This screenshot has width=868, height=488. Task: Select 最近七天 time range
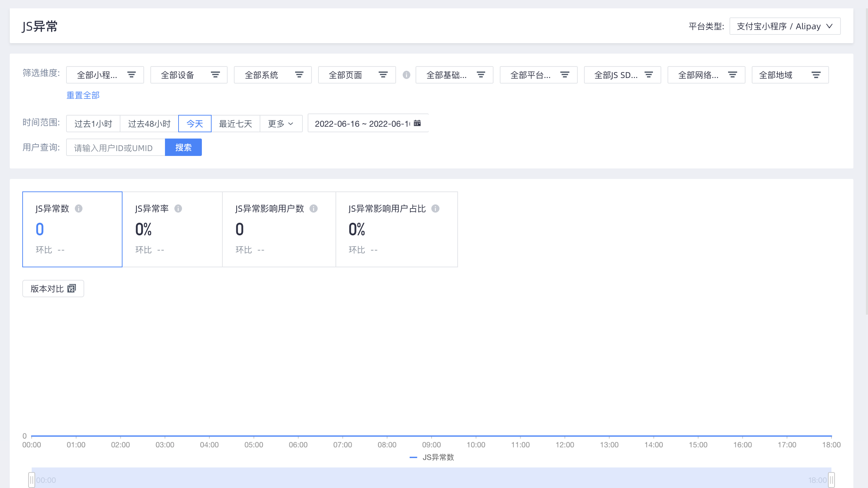(x=236, y=124)
